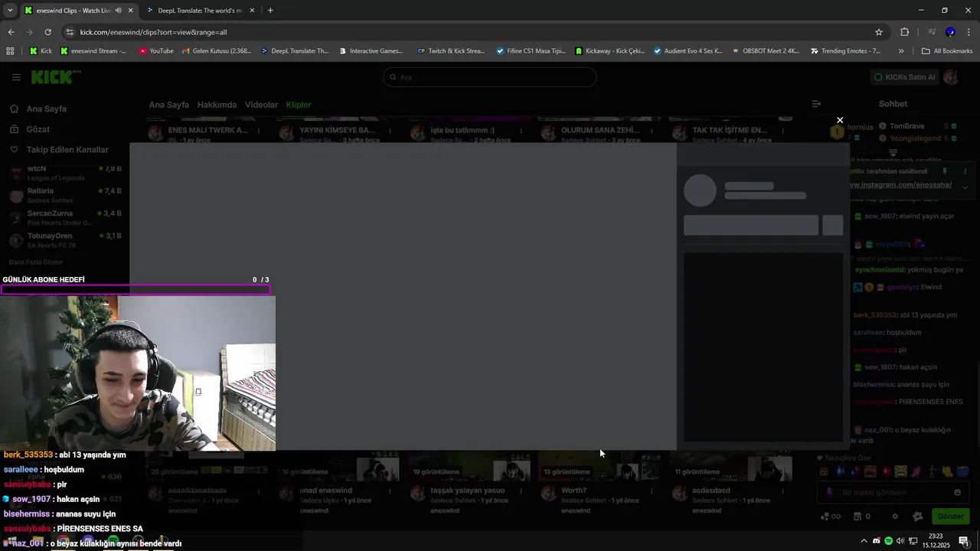Go to the KICK logo home
This screenshot has height=551, width=980.
pos(55,77)
